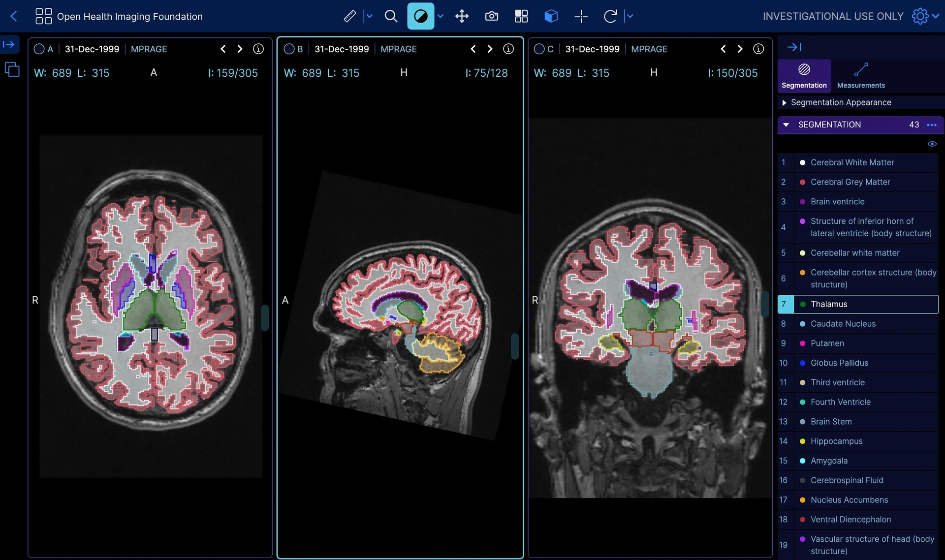The width and height of the screenshot is (945, 560).
Task: Toggle the crosshairs tool
Action: pos(581,16)
